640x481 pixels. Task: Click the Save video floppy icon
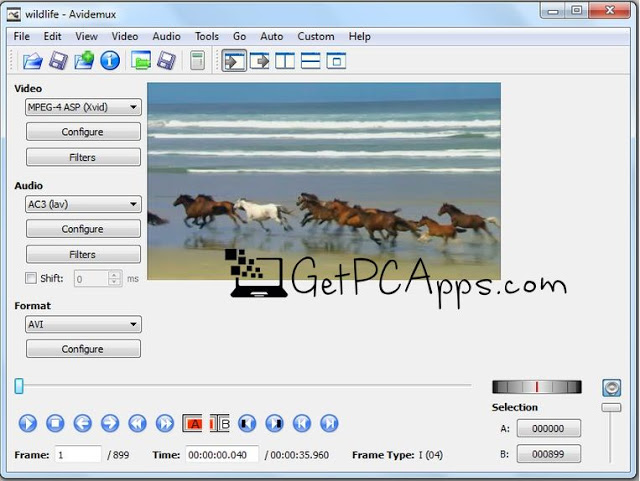[58, 61]
